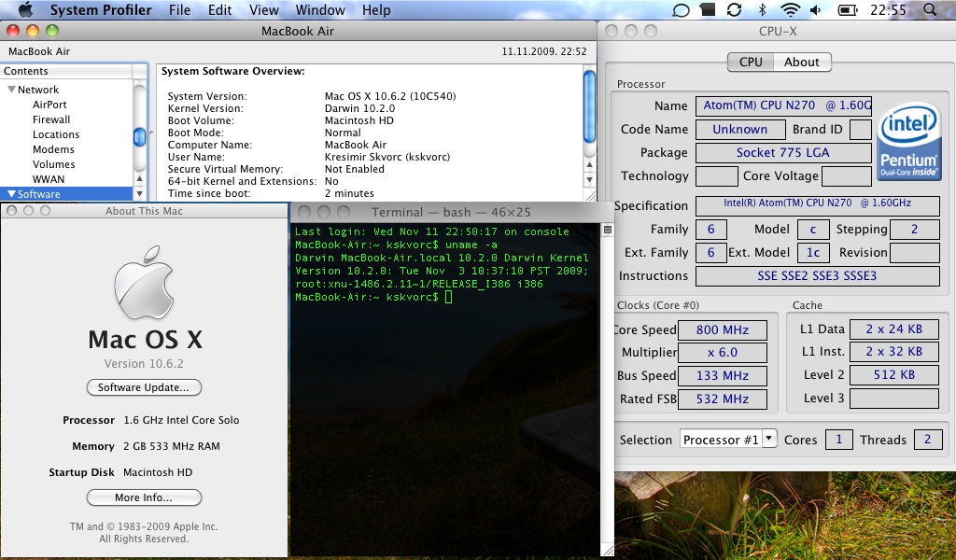The width and height of the screenshot is (956, 560).
Task: Open the View menu
Action: click(264, 9)
